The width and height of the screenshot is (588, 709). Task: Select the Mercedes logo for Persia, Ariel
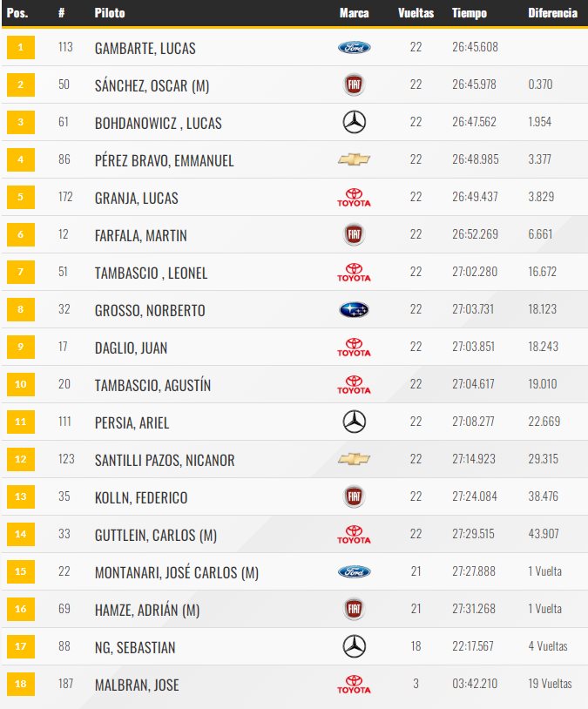pyautogui.click(x=355, y=422)
